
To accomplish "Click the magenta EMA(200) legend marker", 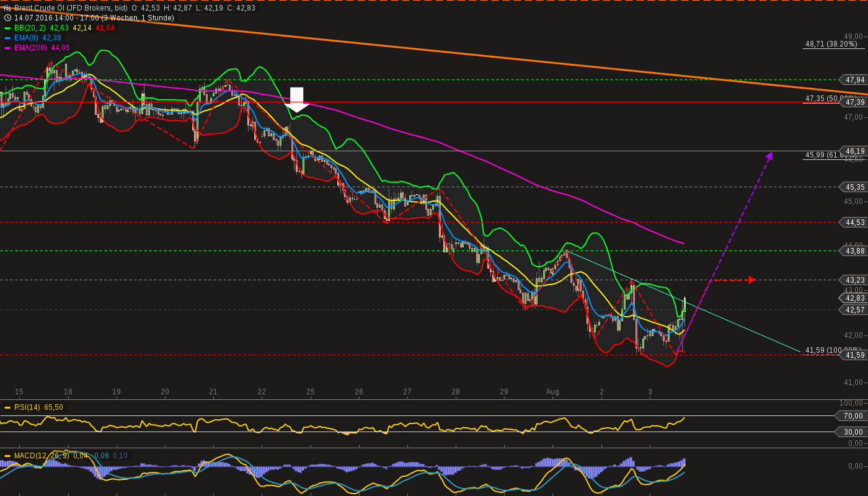I will pyautogui.click(x=7, y=48).
